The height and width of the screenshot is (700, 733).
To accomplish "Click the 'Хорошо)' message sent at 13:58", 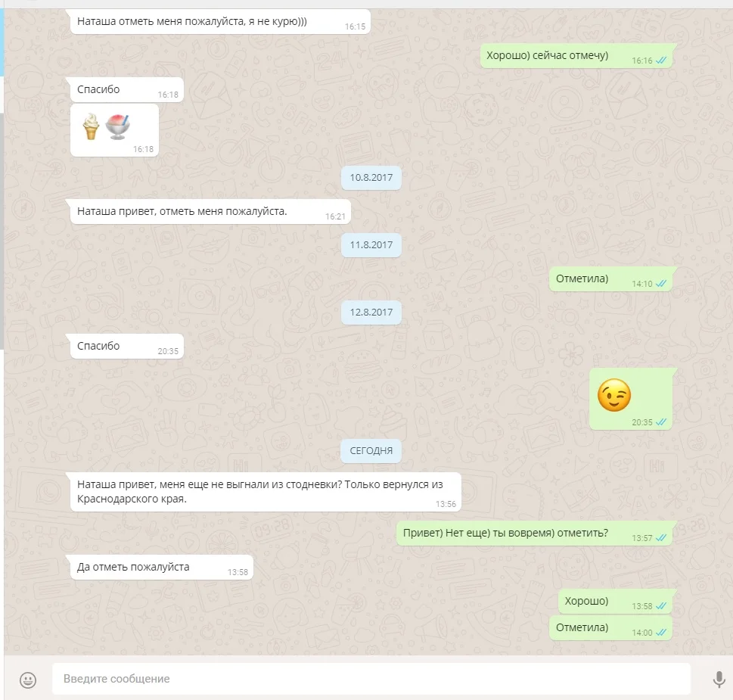I will [x=615, y=602].
